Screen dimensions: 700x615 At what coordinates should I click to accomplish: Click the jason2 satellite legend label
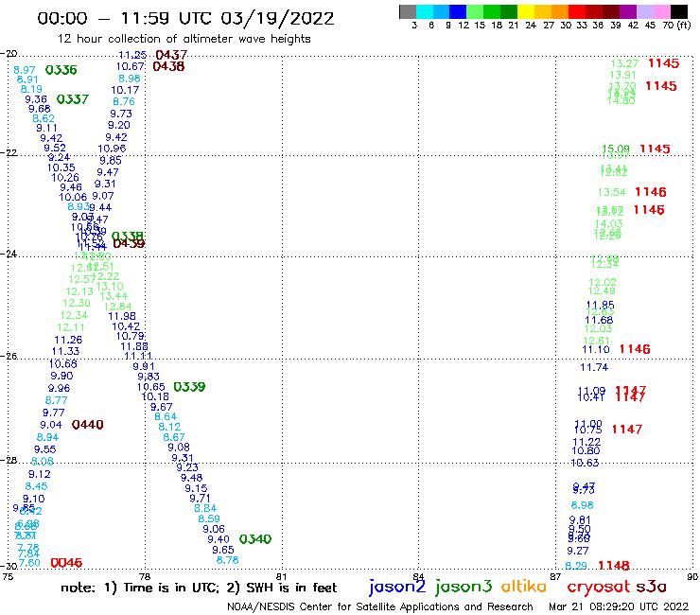pyautogui.click(x=397, y=587)
